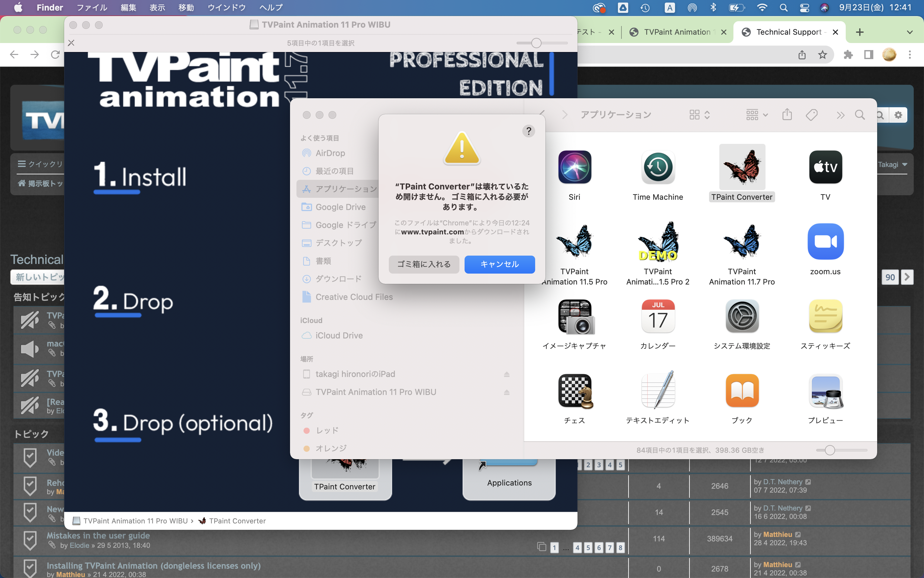Open Chrome tab search dropdown arrow
The width and height of the screenshot is (924, 578).
point(910,32)
